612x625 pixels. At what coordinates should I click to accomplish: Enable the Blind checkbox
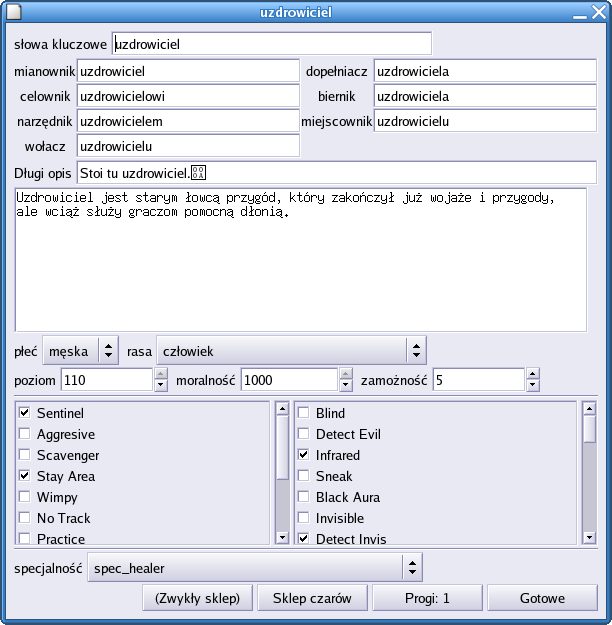tap(303, 413)
